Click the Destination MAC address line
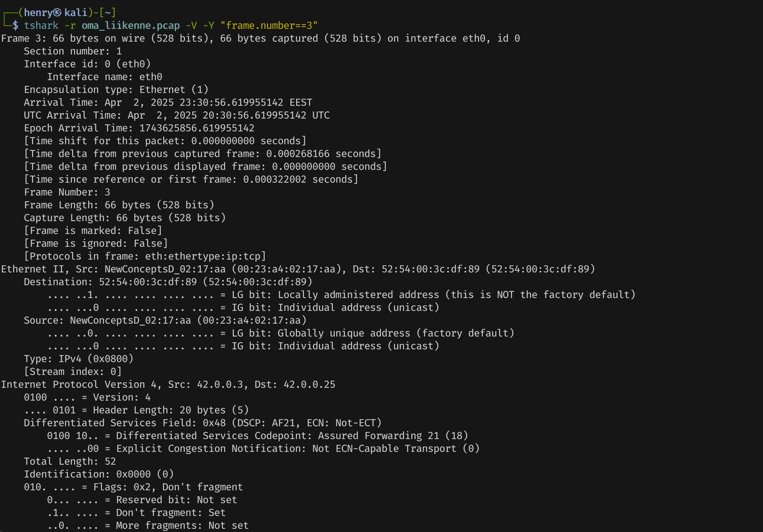 coord(168,282)
